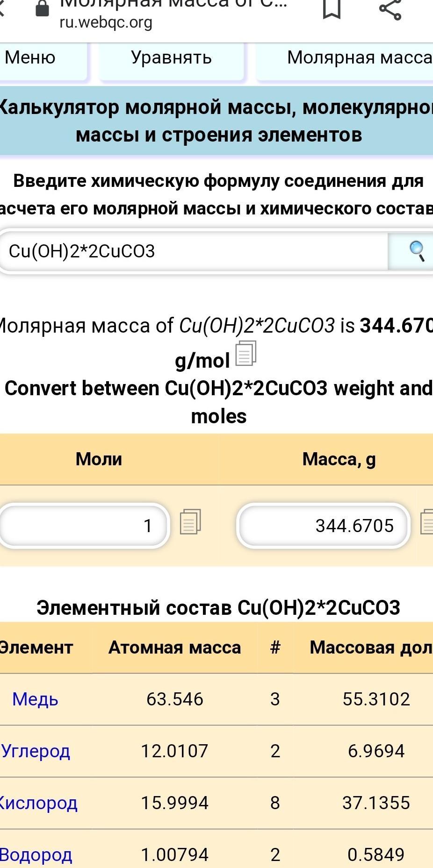Copy the moles field value

tap(190, 522)
